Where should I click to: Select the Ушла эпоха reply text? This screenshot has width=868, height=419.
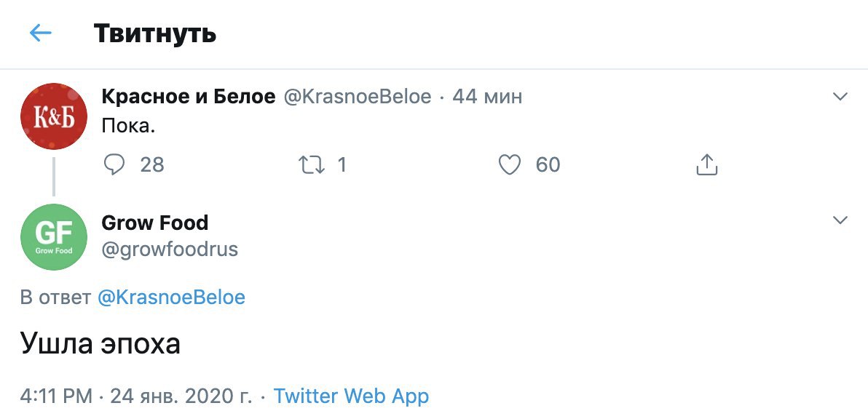point(100,344)
